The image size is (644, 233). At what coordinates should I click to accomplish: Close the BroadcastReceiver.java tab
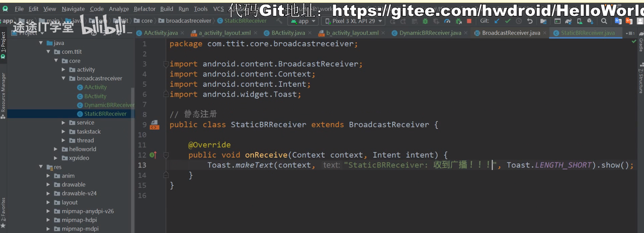coord(545,33)
